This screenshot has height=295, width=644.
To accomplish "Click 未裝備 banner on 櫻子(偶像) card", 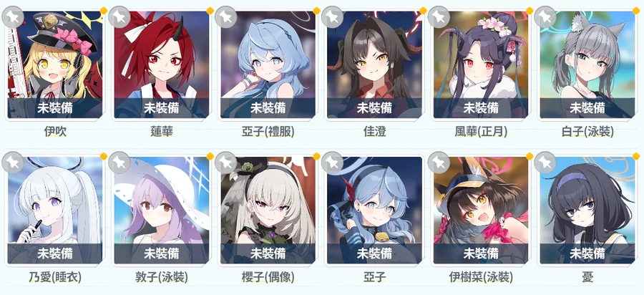I will 268,253.
